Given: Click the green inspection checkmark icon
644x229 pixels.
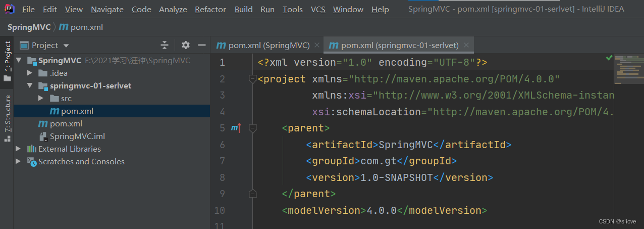Looking at the screenshot, I should pos(609,58).
